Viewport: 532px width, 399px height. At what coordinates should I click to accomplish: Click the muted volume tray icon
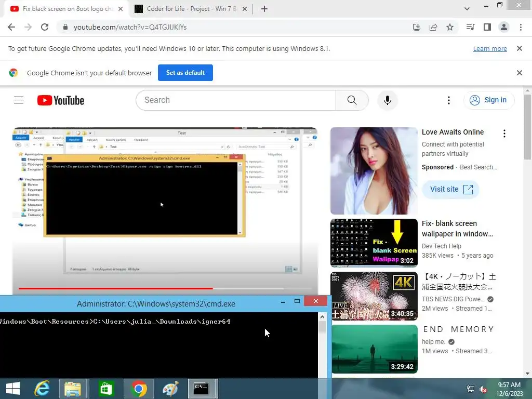pyautogui.click(x=483, y=389)
